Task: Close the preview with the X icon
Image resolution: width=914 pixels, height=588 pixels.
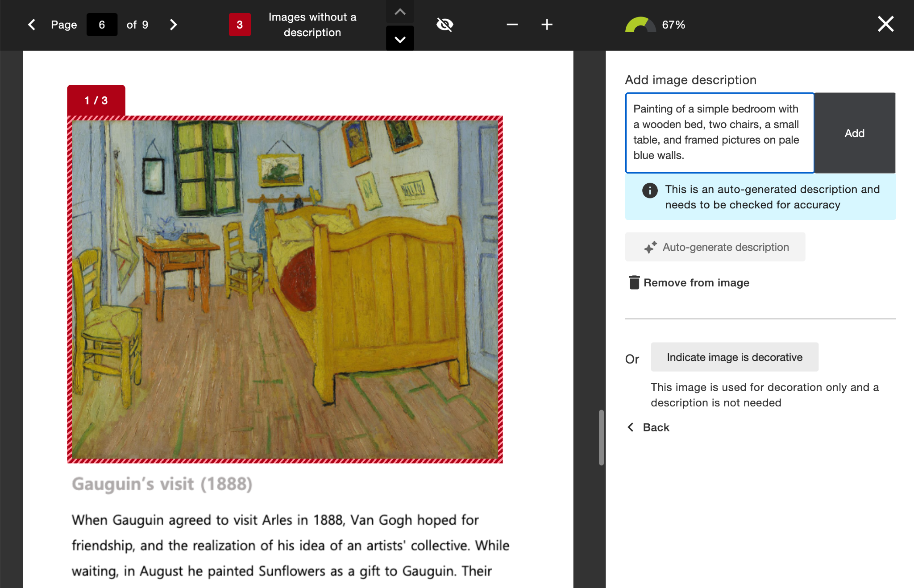Action: click(x=885, y=24)
